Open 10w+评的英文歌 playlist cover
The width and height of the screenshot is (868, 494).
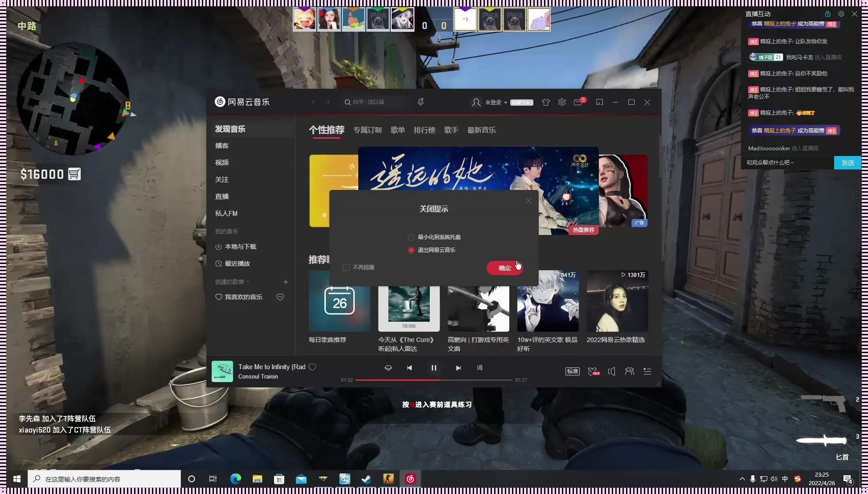(548, 301)
